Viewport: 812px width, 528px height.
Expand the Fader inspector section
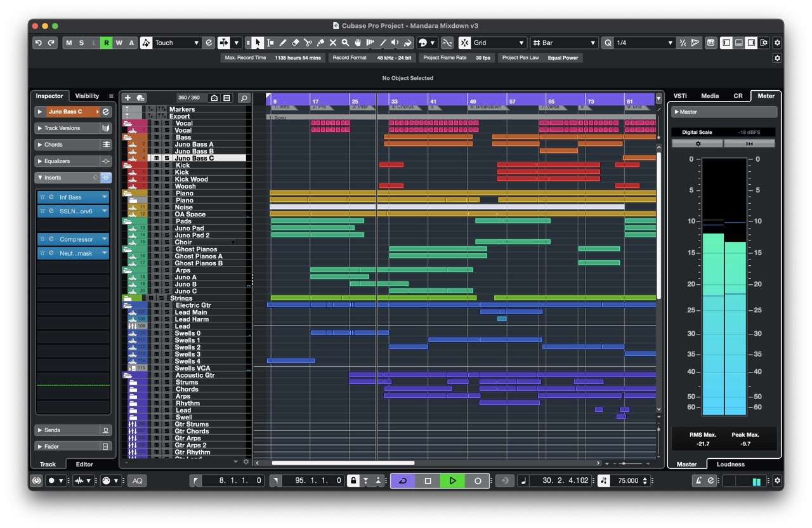coord(73,447)
